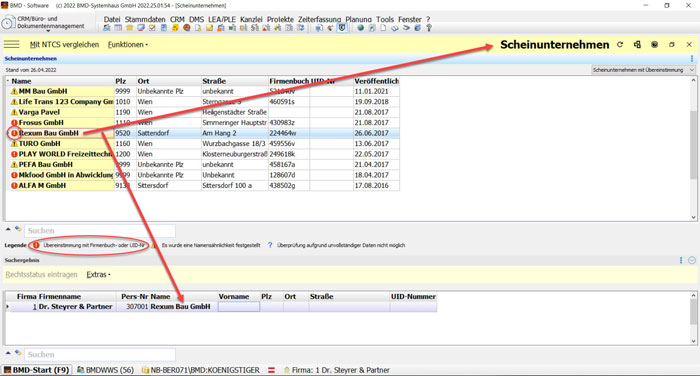Open the Extras dropdown menu

pyautogui.click(x=98, y=275)
